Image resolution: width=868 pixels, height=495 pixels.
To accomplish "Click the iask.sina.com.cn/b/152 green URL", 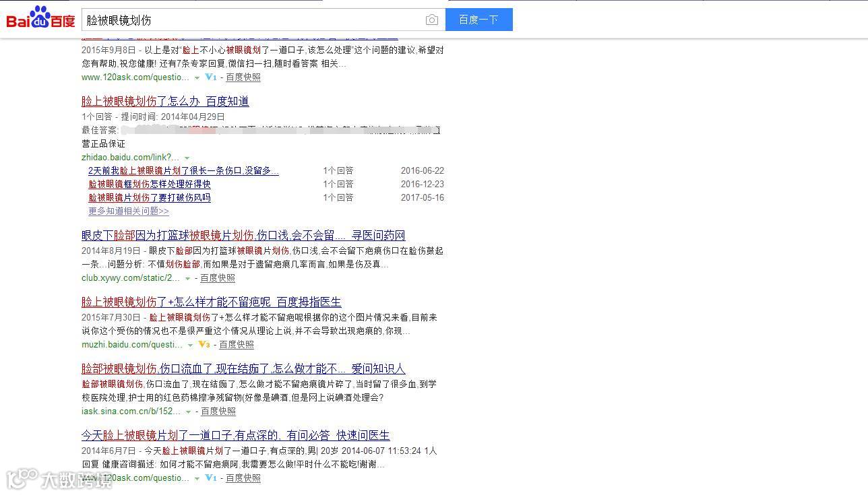I will point(131,411).
